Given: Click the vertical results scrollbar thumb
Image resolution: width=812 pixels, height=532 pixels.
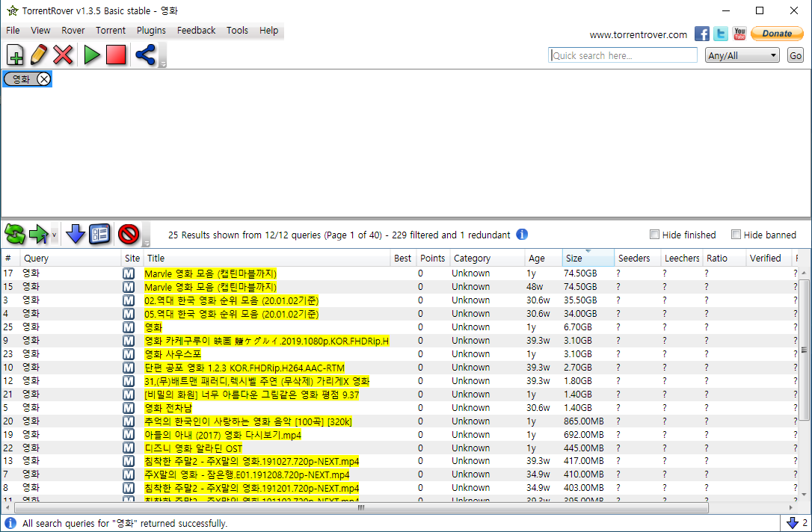Looking at the screenshot, I should pyautogui.click(x=804, y=350).
